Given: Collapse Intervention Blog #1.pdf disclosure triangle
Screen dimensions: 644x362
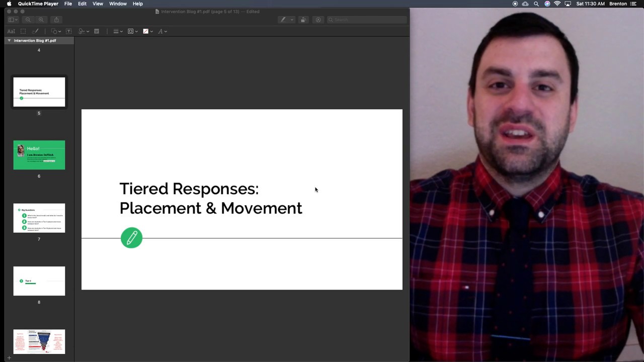Looking at the screenshot, I should coord(9,40).
